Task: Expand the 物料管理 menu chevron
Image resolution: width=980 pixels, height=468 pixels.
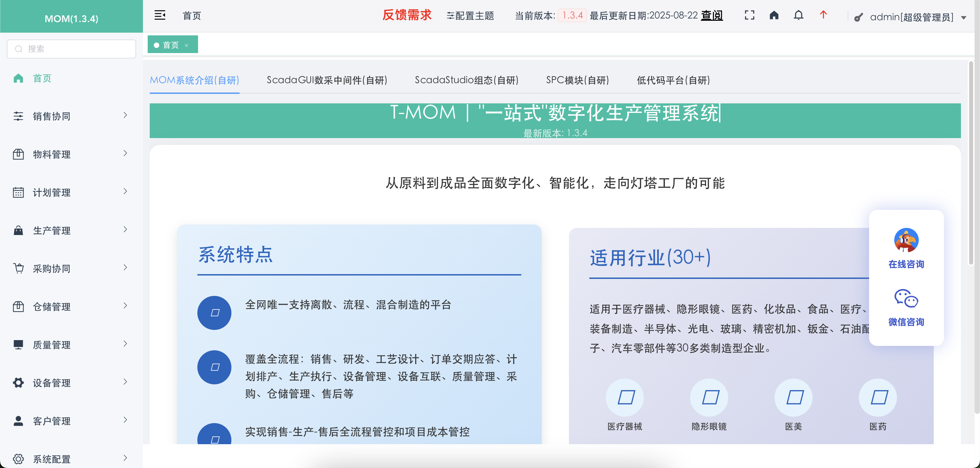Action: [125, 153]
